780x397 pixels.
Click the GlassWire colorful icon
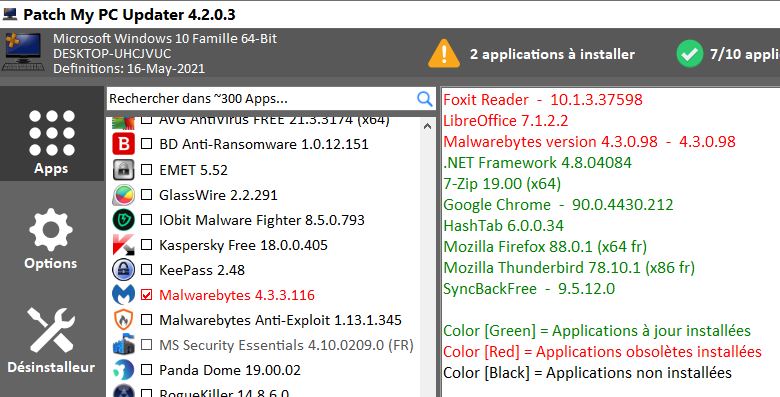point(123,195)
